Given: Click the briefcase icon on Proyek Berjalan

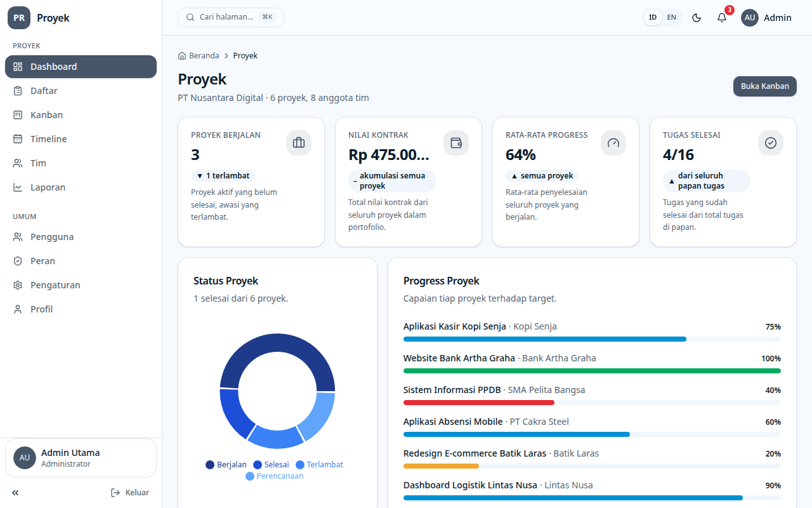Looking at the screenshot, I should pos(299,143).
